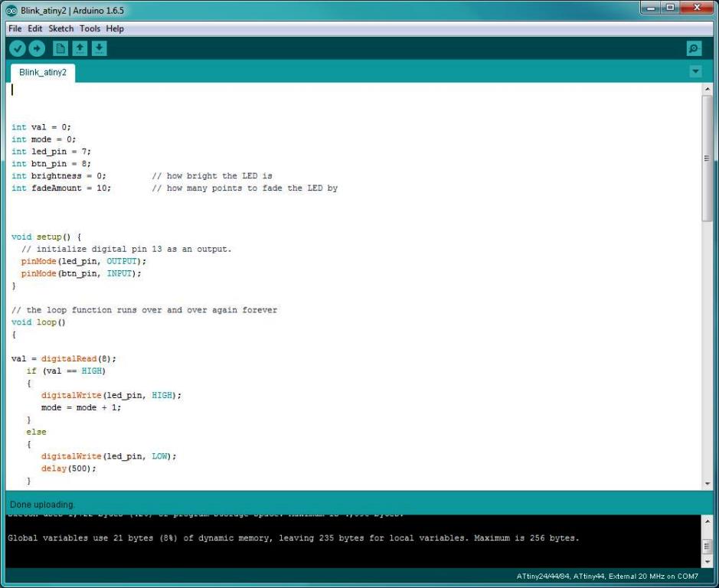Image resolution: width=719 pixels, height=588 pixels.
Task: Click 'if (val == HIGH)' line
Action: (66, 371)
